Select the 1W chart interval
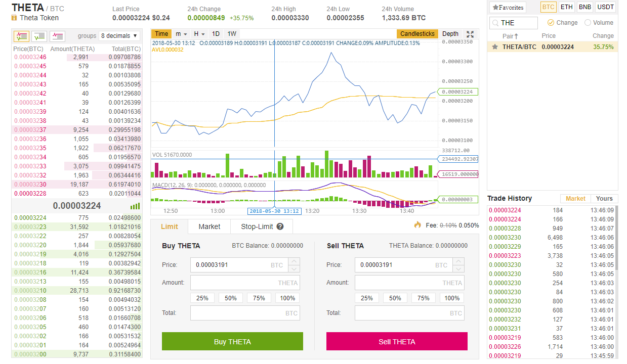Viewport: 627px width, 364px height. [x=232, y=34]
